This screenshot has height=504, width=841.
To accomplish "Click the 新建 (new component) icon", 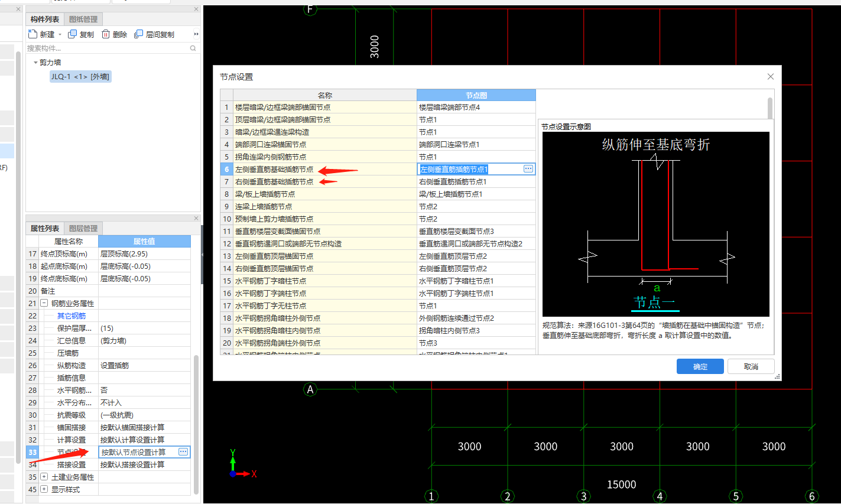I will tap(33, 34).
